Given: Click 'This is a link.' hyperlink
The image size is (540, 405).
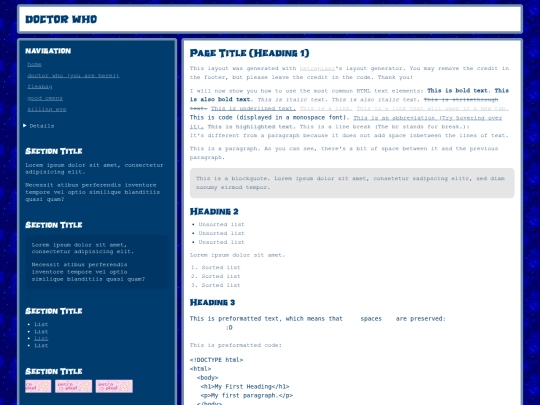Looking at the screenshot, I should click(326, 108).
